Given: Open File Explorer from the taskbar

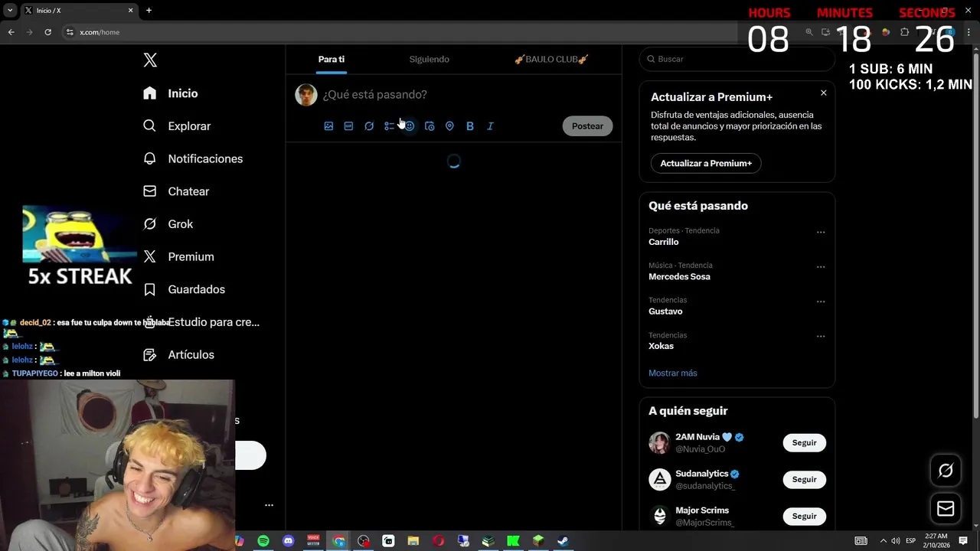Looking at the screenshot, I should 413,541.
